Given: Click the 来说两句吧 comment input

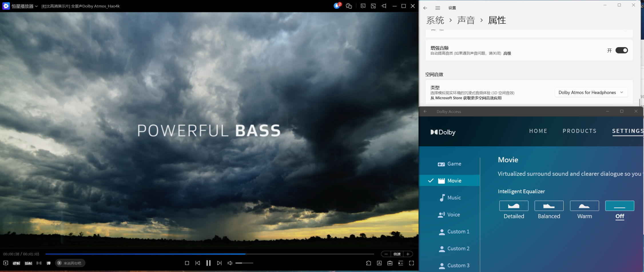Looking at the screenshot, I should 70,263.
